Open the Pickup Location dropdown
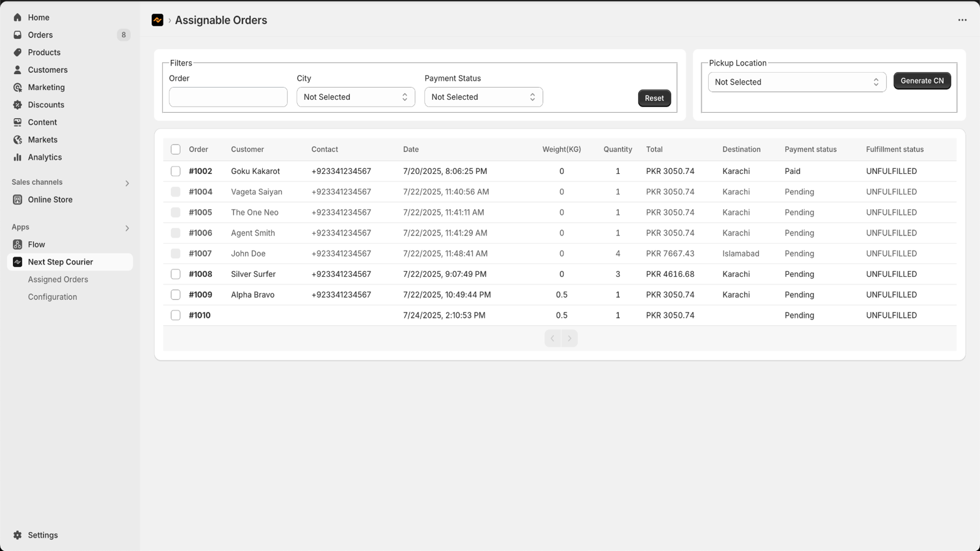The width and height of the screenshot is (980, 551). coord(796,82)
